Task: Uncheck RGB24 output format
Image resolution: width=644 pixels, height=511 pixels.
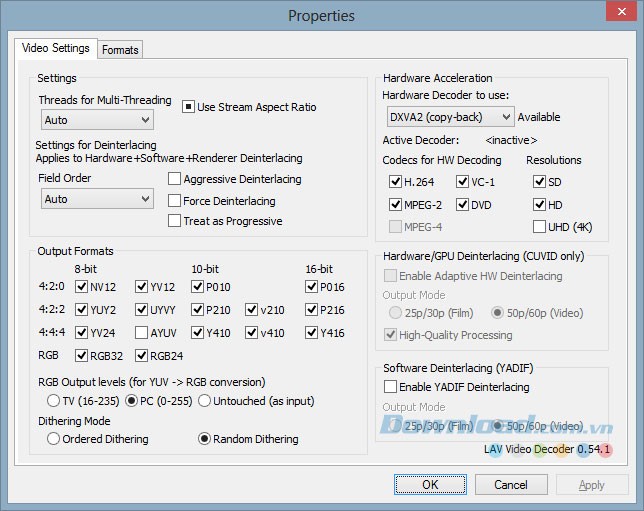Action: (x=141, y=356)
